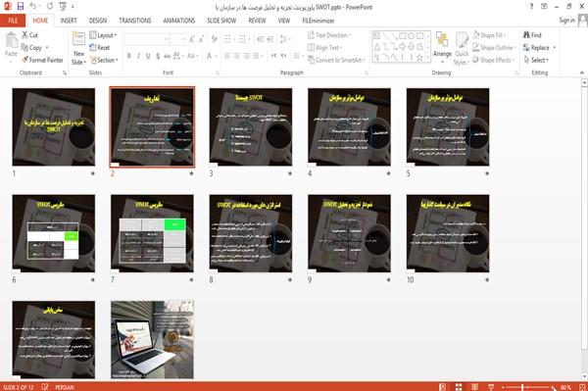Open the Text Direction dropdown

coord(329,35)
